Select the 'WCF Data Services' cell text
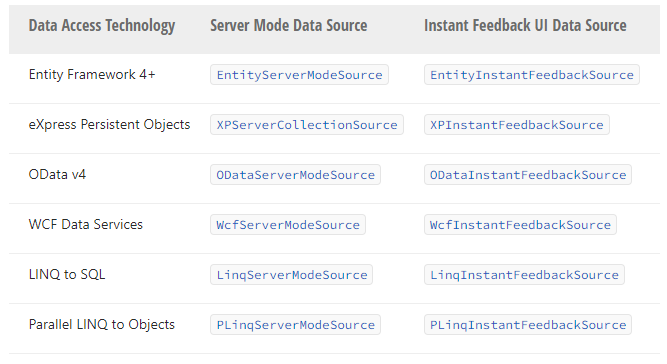Image resolution: width=667 pixels, height=364 pixels. (86, 224)
